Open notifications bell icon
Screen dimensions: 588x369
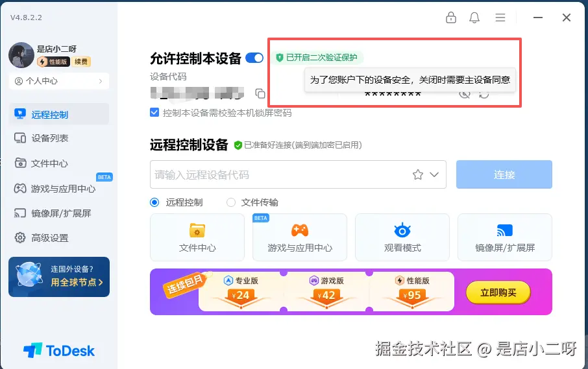tap(474, 18)
